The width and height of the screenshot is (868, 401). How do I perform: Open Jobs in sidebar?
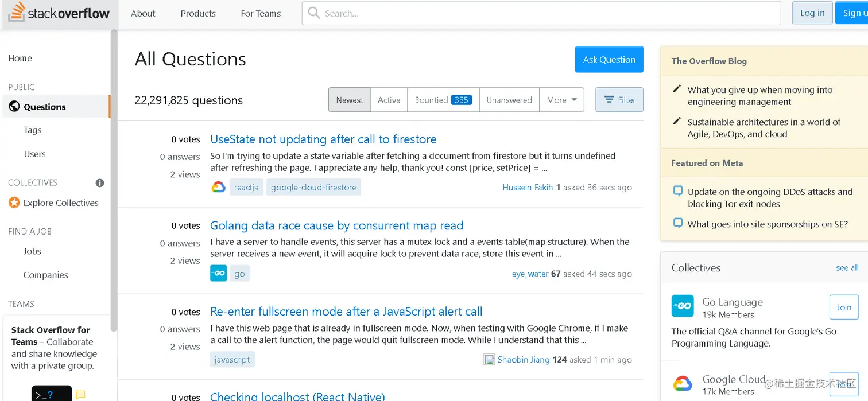pos(32,251)
